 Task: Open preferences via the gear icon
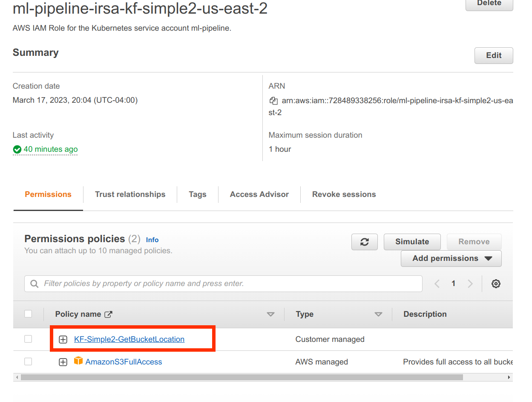pyautogui.click(x=496, y=283)
